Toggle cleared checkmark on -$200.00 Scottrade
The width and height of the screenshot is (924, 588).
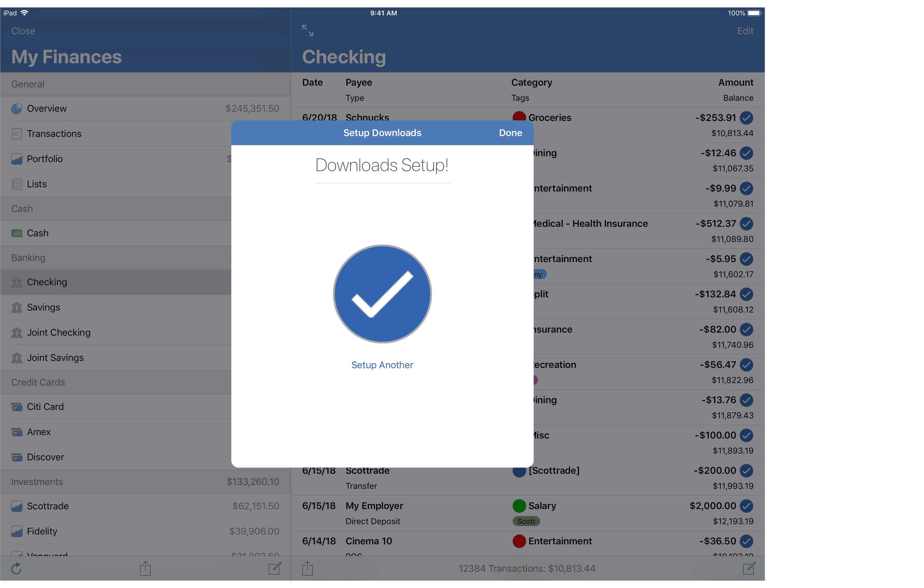(x=746, y=471)
